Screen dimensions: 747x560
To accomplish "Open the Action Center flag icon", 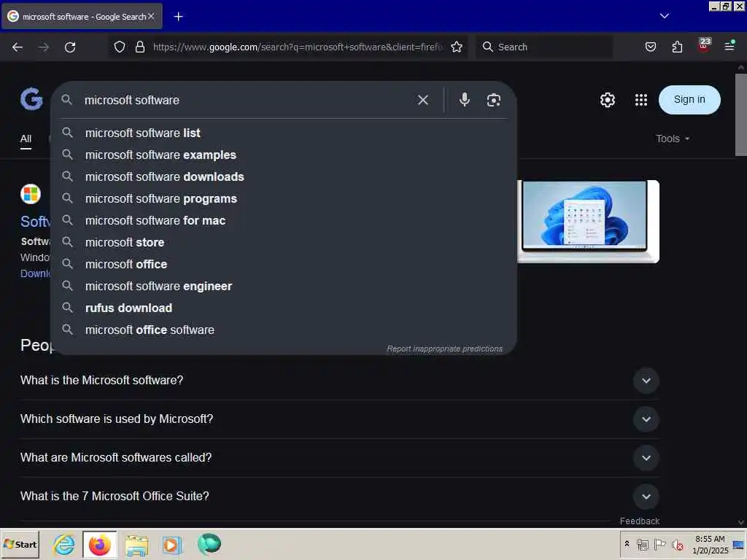I will (x=659, y=544).
